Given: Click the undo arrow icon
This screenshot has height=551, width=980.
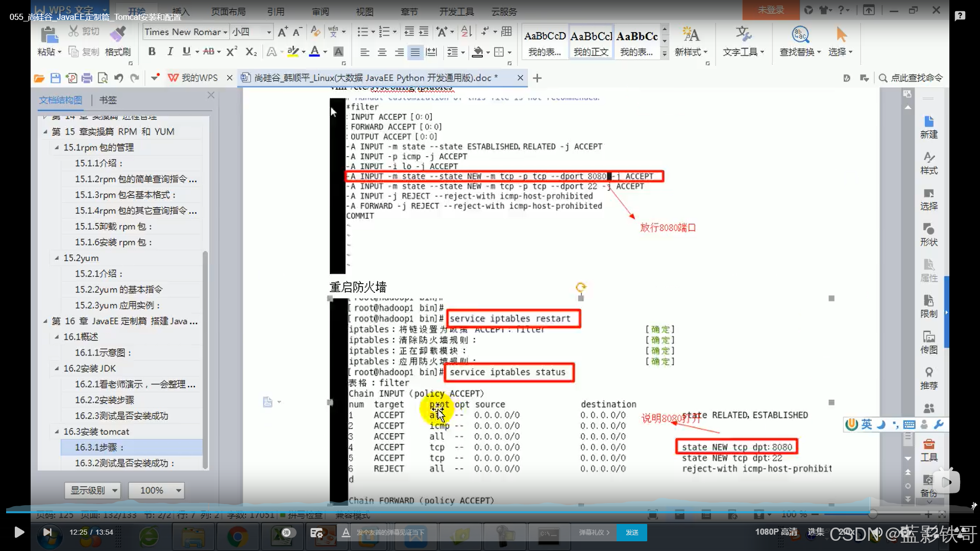Looking at the screenshot, I should tap(118, 78).
